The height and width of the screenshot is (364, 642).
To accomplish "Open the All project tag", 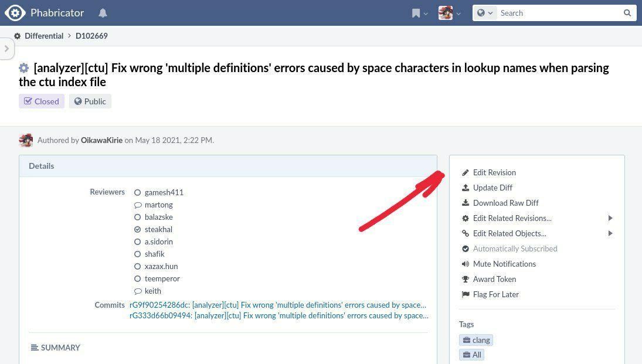I will coord(471,355).
